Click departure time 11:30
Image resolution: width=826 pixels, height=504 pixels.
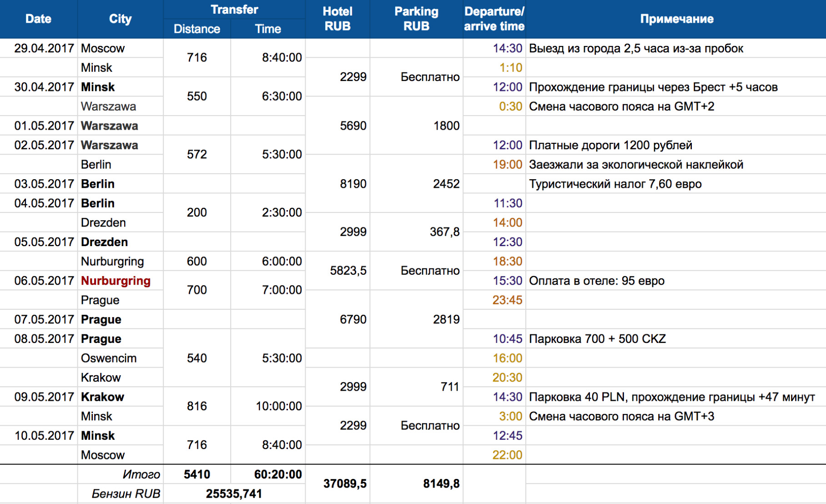pyautogui.click(x=494, y=203)
